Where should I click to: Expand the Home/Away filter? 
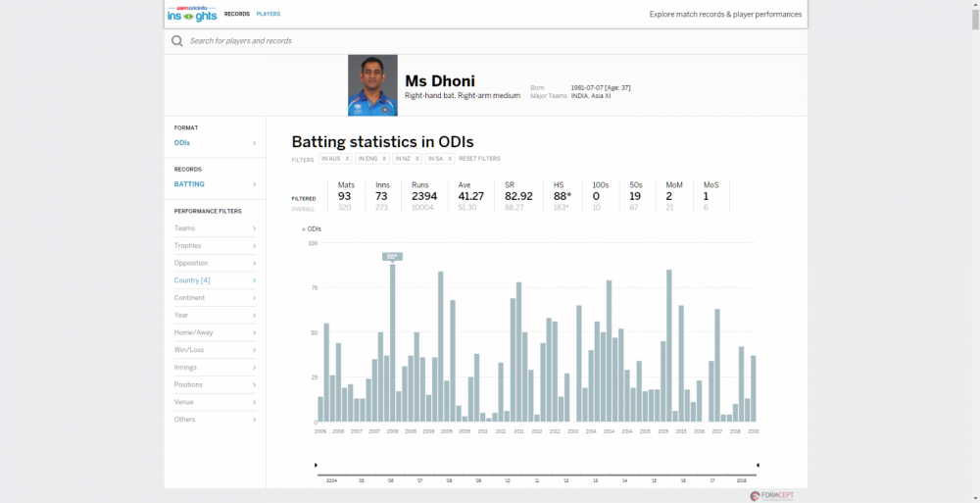coord(215,332)
